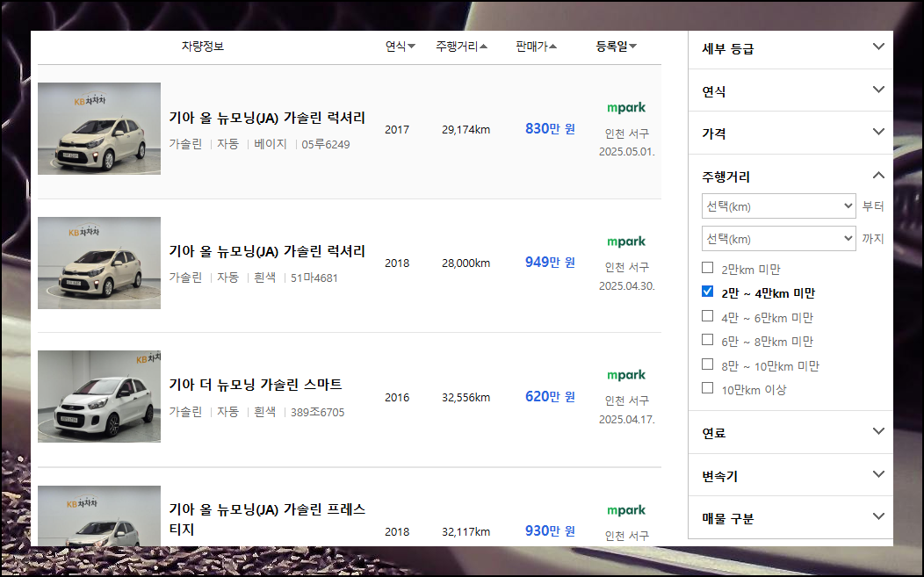Click plate number 05루6249

tap(325, 144)
